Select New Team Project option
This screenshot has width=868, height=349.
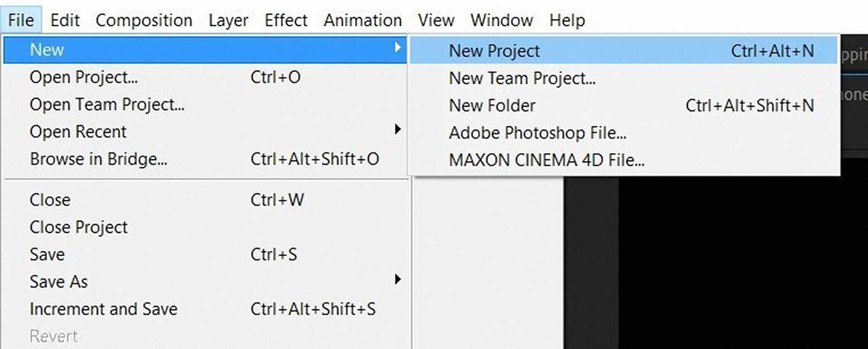click(x=522, y=78)
